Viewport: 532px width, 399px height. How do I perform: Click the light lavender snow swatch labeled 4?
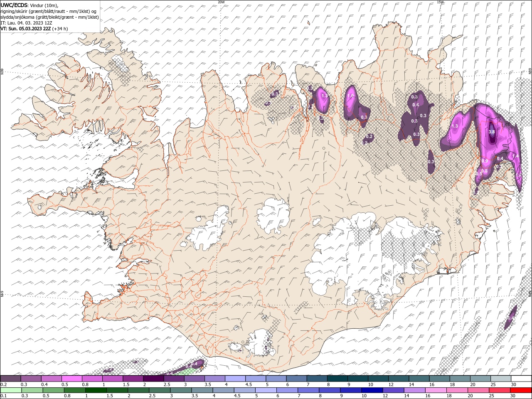(x=235, y=379)
